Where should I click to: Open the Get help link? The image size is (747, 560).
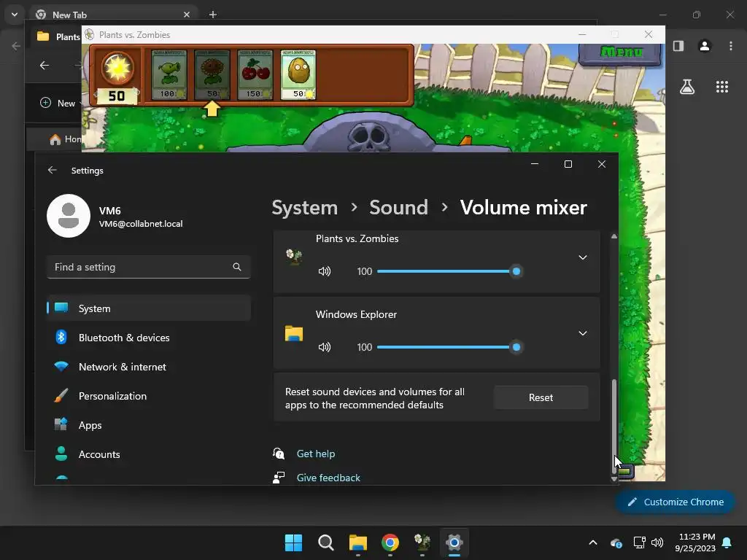315,454
